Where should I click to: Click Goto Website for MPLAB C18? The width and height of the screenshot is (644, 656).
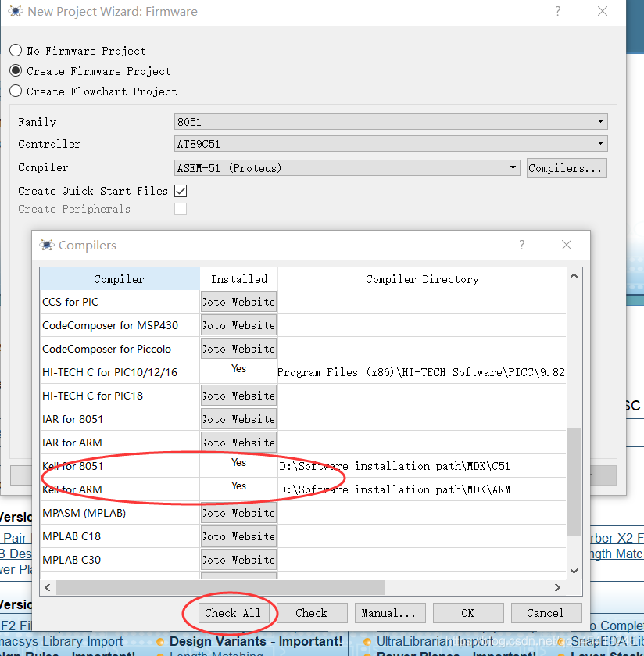click(239, 536)
